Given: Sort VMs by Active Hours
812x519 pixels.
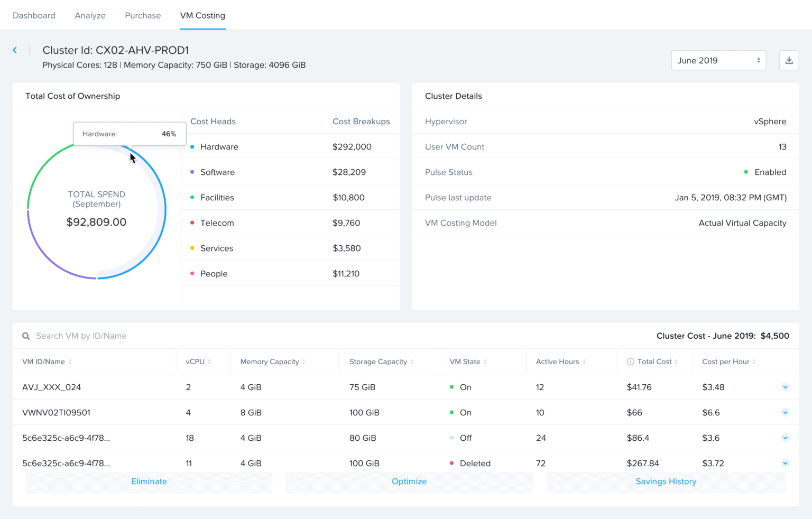Looking at the screenshot, I should pyautogui.click(x=585, y=362).
